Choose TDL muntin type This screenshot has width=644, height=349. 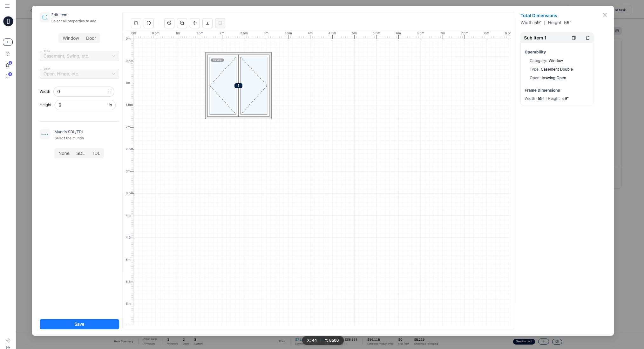point(96,153)
